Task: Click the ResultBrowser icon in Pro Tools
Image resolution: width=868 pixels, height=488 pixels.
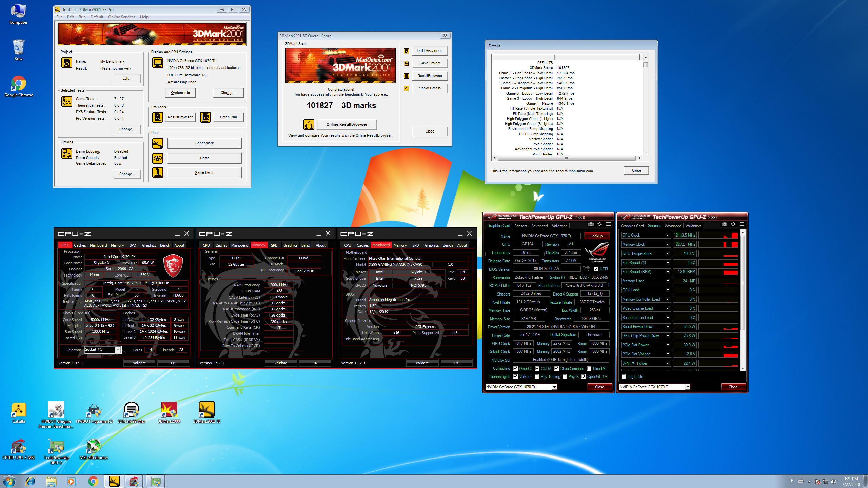Action: [158, 117]
